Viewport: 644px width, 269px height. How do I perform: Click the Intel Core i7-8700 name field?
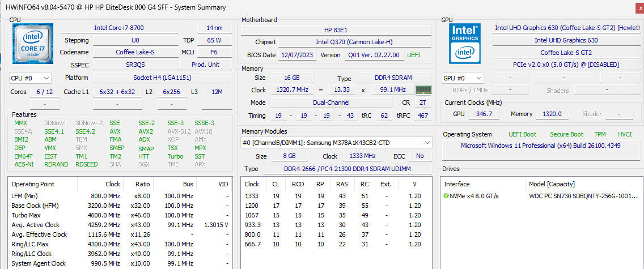tap(120, 28)
